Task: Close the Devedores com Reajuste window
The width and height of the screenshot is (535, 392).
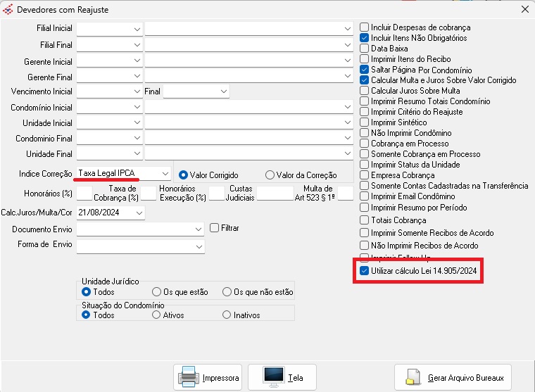Action: pyautogui.click(x=524, y=9)
